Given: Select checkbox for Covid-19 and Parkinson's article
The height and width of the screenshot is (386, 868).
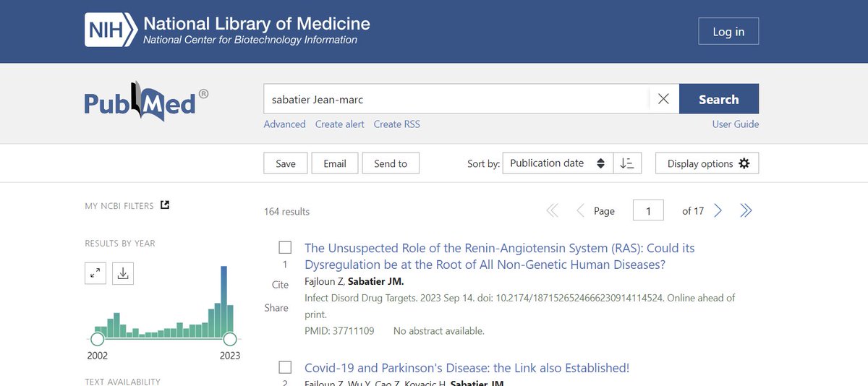Looking at the screenshot, I should pyautogui.click(x=285, y=368).
